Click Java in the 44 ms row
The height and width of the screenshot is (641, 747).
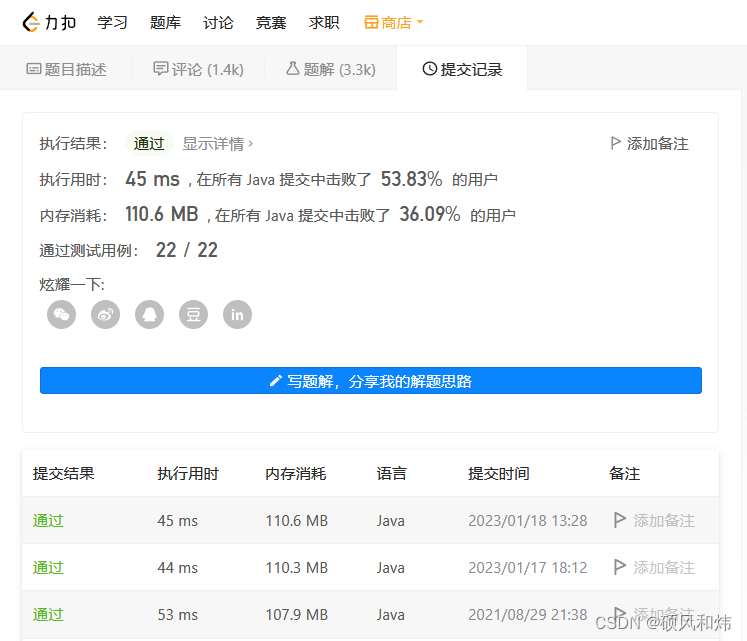391,568
